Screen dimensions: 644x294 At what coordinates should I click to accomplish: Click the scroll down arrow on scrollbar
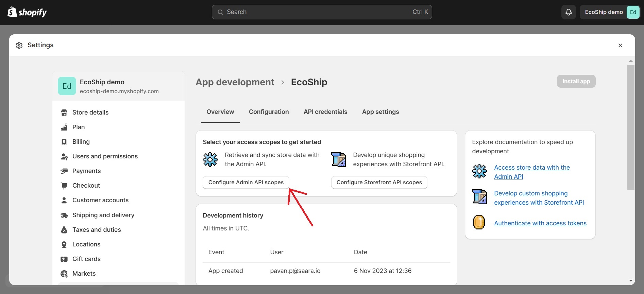tap(631, 281)
